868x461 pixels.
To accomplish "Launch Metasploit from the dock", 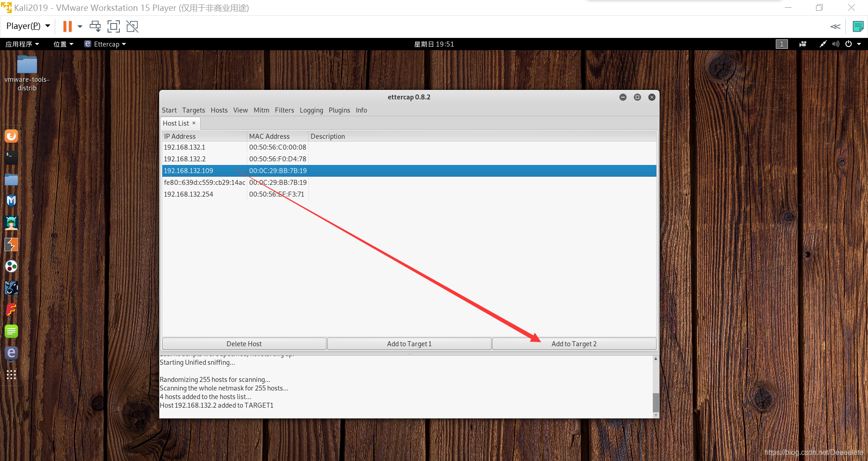I will [11, 201].
